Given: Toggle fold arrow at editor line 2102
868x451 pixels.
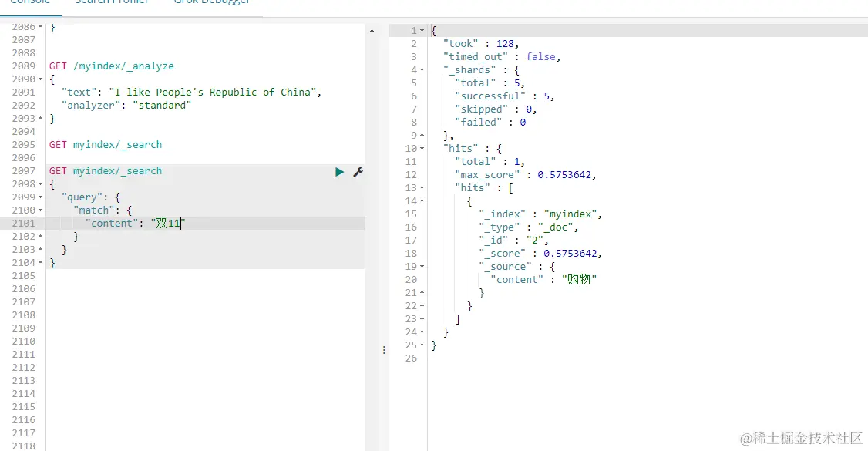Looking at the screenshot, I should [x=40, y=236].
